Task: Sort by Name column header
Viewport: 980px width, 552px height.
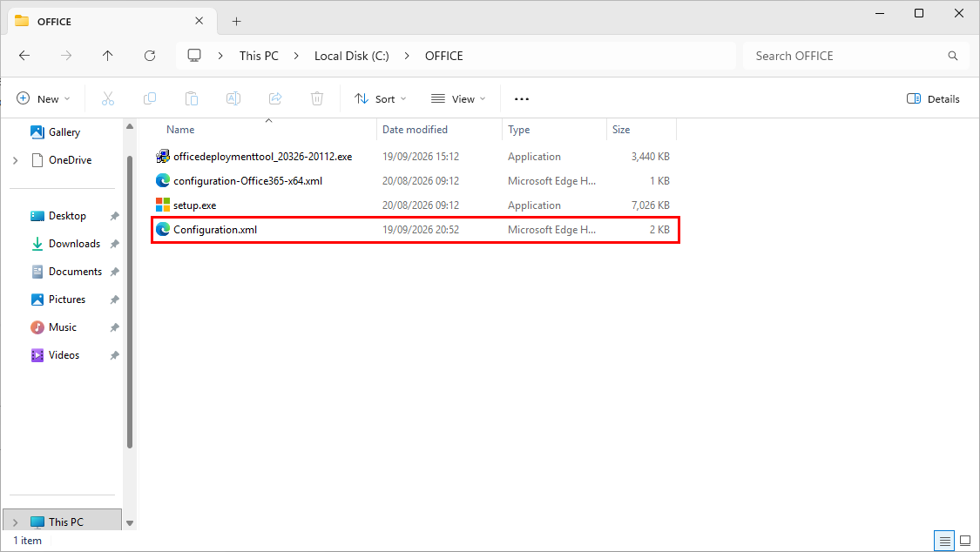Action: pos(180,129)
